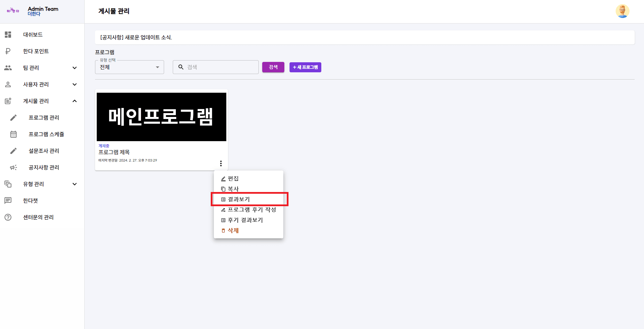Click the purple 검색 button
Viewport: 644px width, 329px height.
[273, 67]
